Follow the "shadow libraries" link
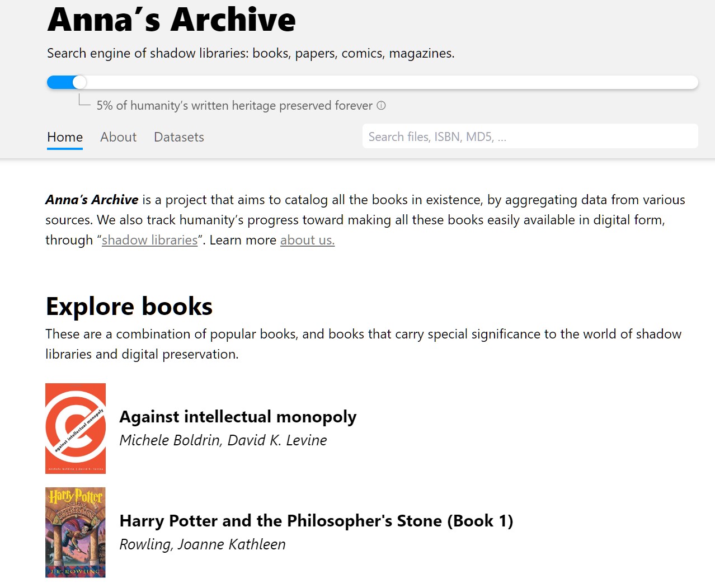This screenshot has height=588, width=715. pos(149,240)
